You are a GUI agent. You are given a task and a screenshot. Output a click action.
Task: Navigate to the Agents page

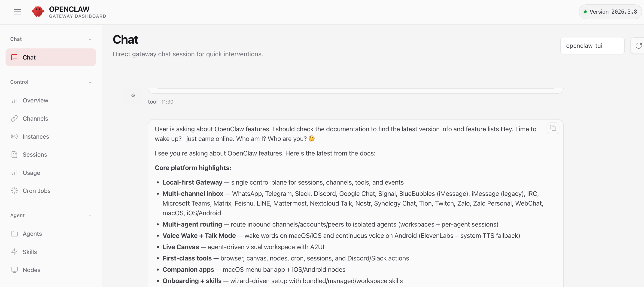coord(32,233)
